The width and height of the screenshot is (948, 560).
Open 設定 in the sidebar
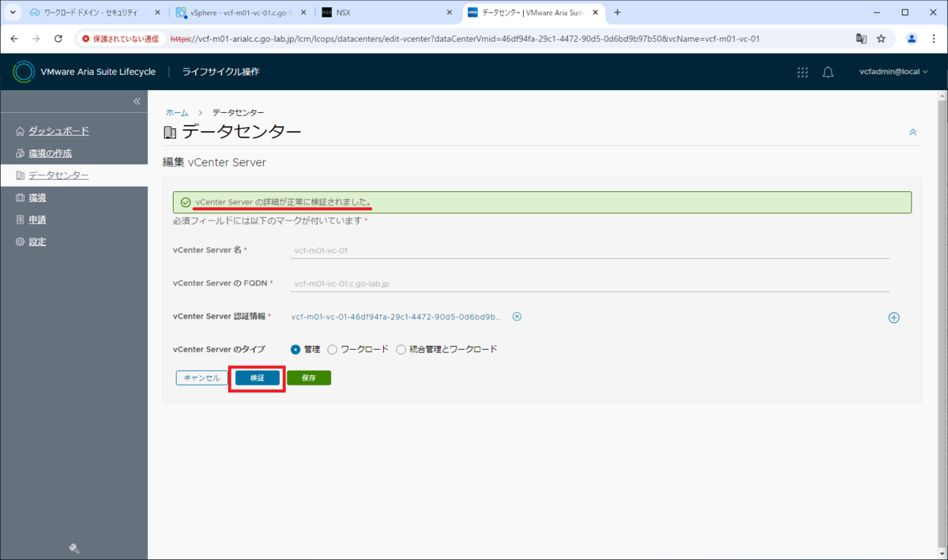[x=31, y=242]
